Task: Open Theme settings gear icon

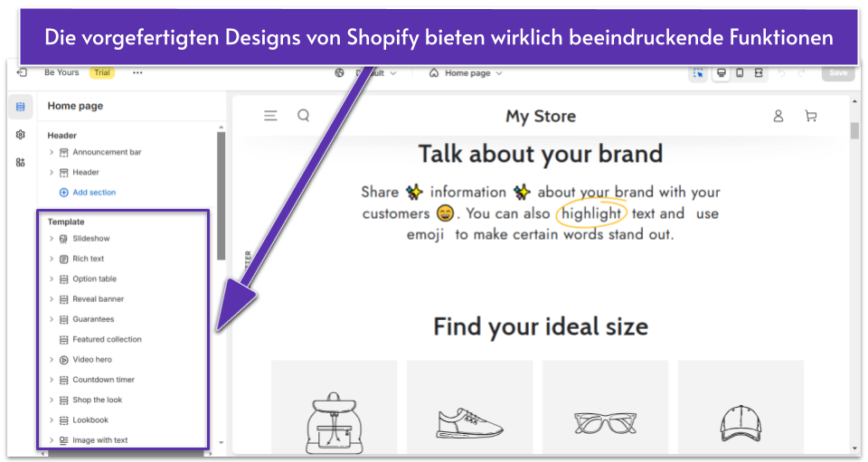Action: (21, 135)
